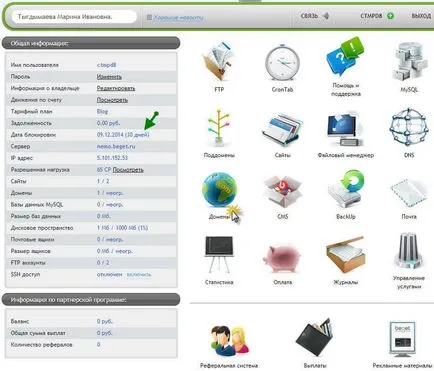Click the Базы данных MySQL value

(x=110, y=205)
